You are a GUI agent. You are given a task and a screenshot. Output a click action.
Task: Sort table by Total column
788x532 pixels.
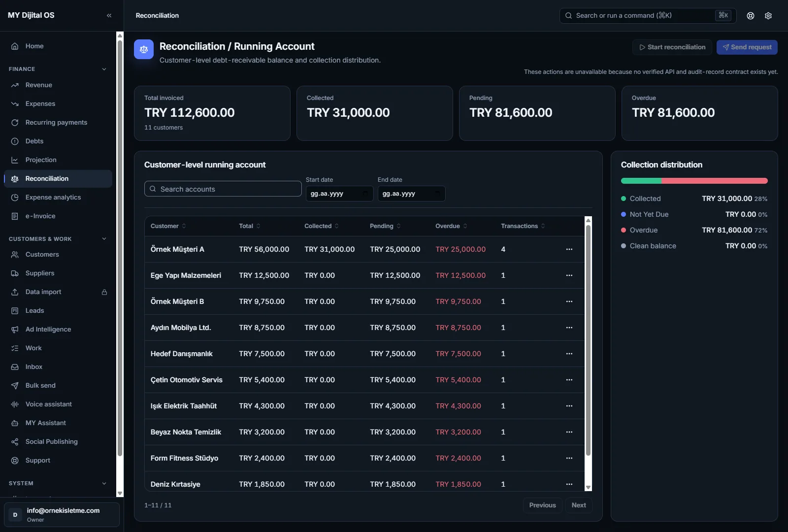click(250, 226)
